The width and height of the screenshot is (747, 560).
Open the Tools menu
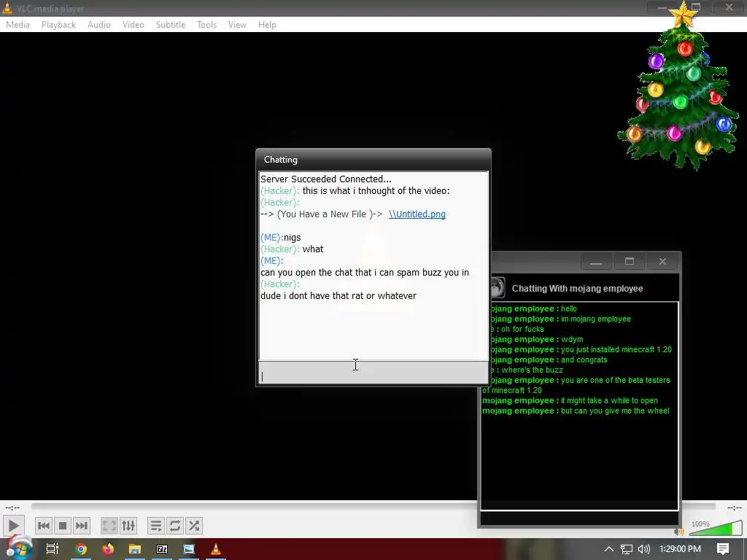(206, 25)
